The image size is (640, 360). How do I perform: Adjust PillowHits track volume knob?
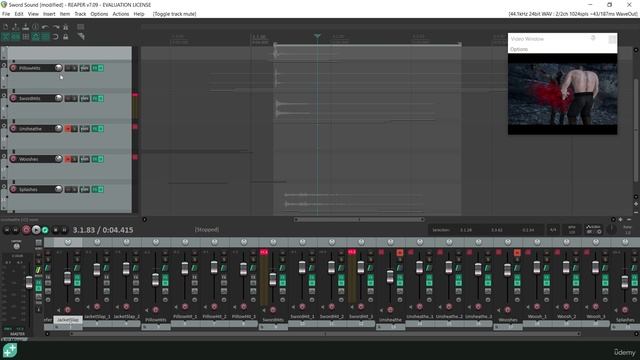pyautogui.click(x=58, y=68)
